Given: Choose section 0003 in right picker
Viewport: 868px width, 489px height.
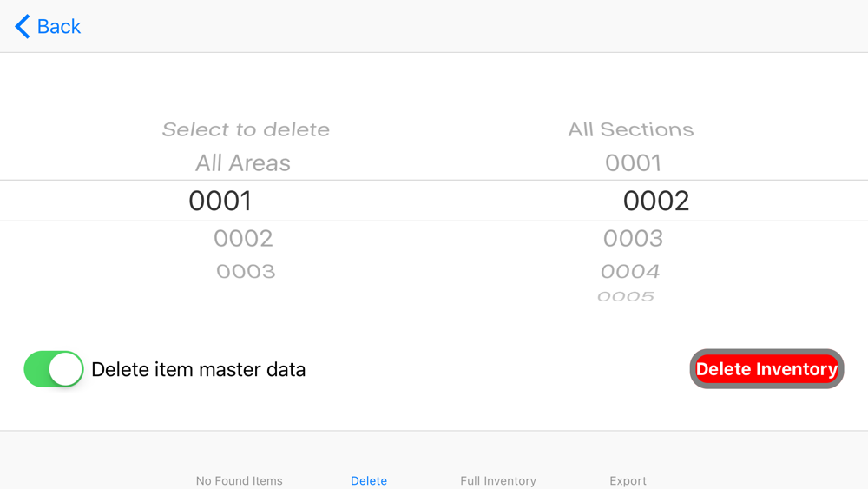Looking at the screenshot, I should 634,238.
